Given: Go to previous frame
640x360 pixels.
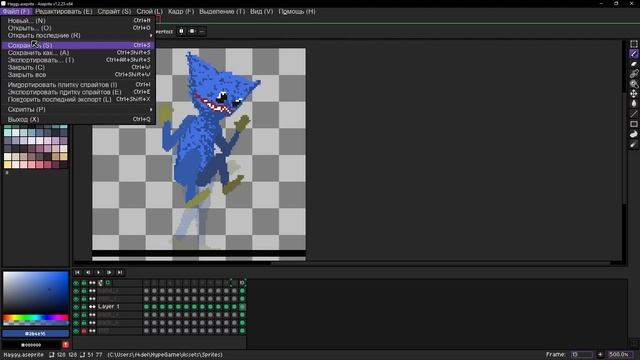Looking at the screenshot, I should (x=88, y=272).
